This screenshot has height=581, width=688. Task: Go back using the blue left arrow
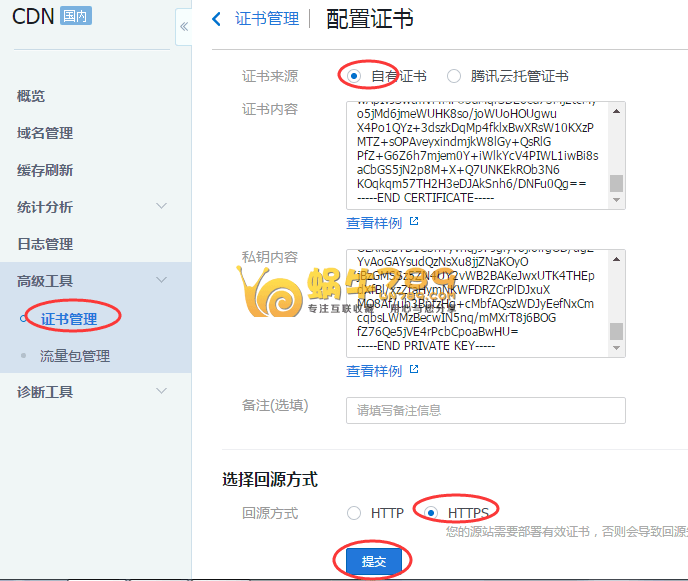216,19
